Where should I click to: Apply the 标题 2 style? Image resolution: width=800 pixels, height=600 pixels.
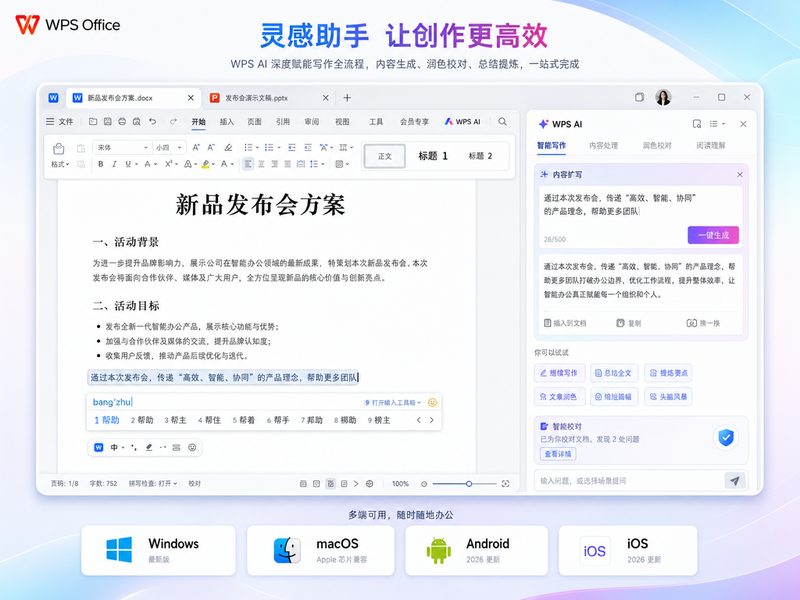(480, 156)
